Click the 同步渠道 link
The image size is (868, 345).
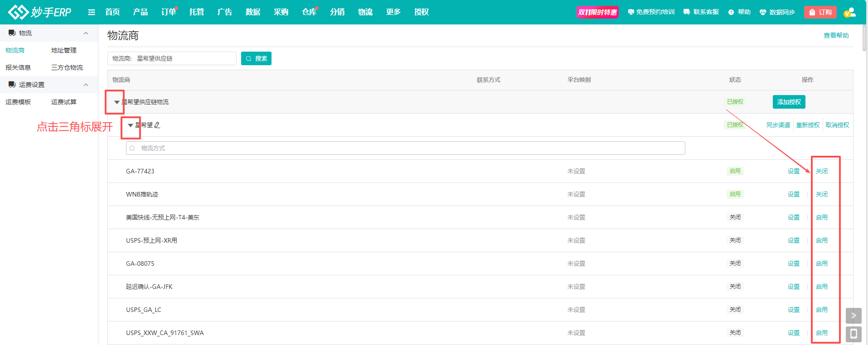(x=778, y=125)
